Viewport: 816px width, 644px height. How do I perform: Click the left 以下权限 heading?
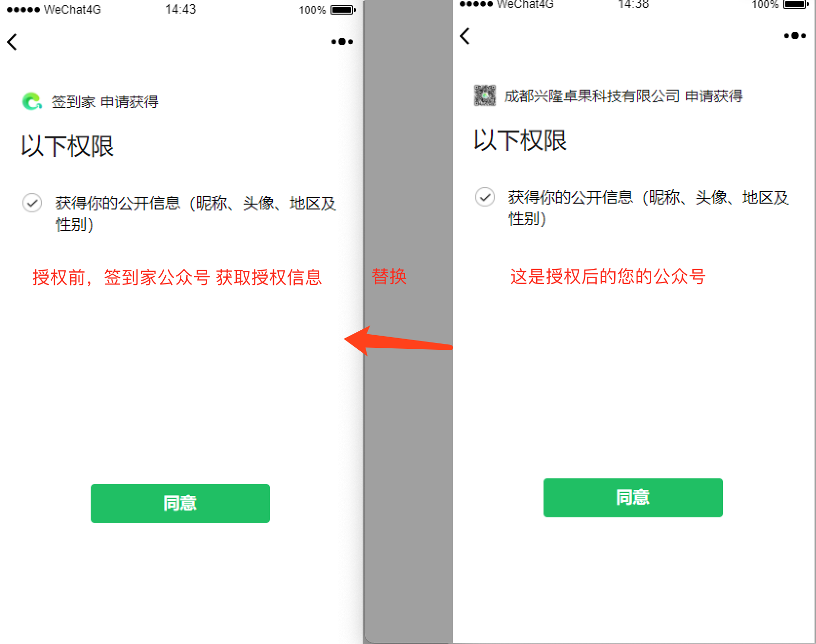pyautogui.click(x=68, y=146)
